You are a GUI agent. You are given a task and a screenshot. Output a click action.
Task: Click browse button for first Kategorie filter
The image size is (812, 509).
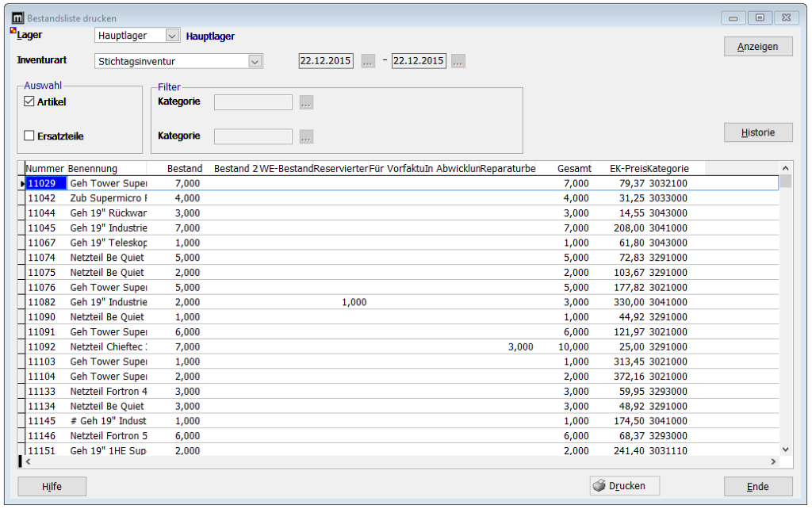point(307,102)
